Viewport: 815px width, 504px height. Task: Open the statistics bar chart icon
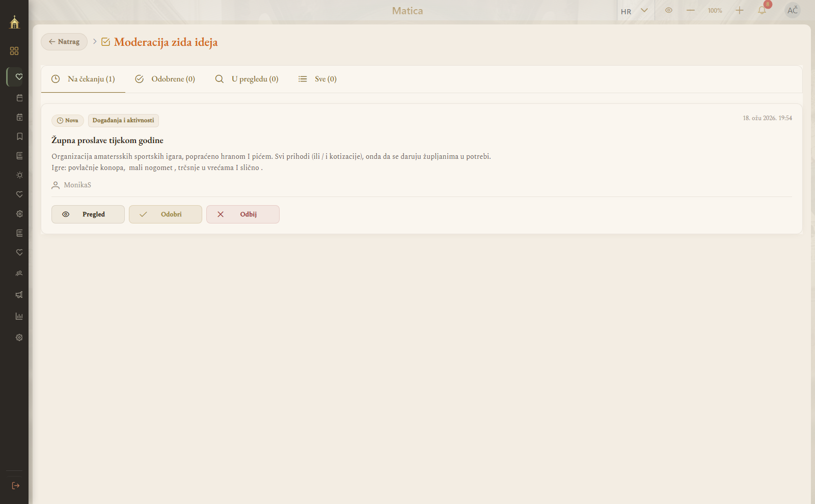point(19,316)
